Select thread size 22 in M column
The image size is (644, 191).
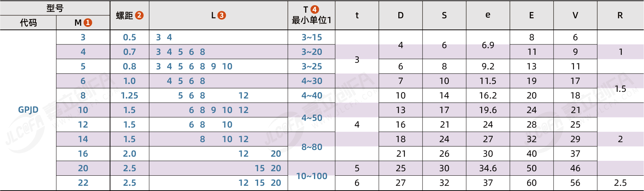coord(83,183)
